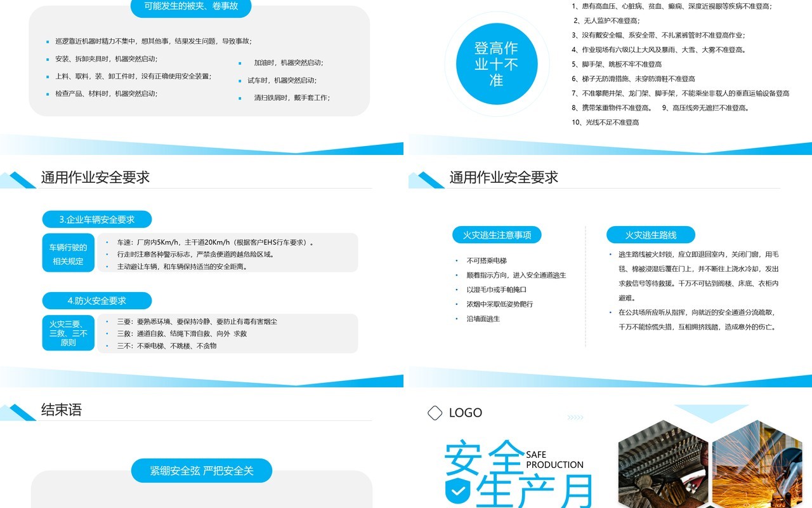Screen dimensions: 812x508
Task: Select the hexagon photo of welding sparks
Action: pyautogui.click(x=757, y=464)
